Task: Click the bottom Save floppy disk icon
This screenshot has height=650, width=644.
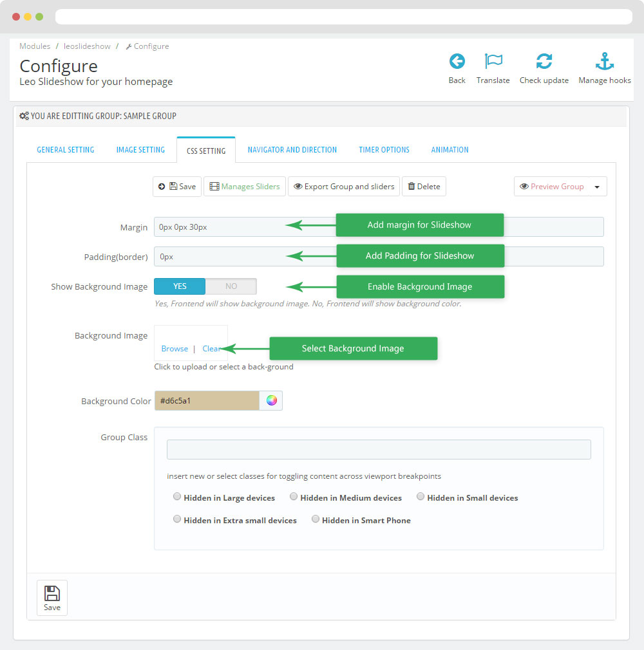Action: 52,593
